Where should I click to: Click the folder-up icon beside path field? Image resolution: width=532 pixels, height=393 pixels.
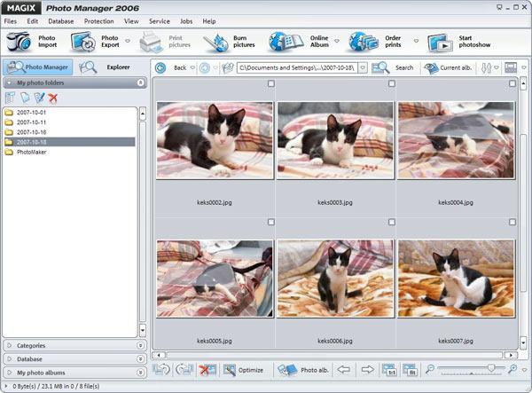coord(228,68)
